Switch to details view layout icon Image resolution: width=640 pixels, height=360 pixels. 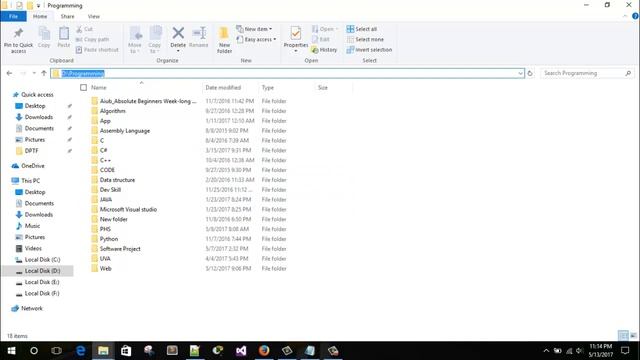tap(623, 336)
